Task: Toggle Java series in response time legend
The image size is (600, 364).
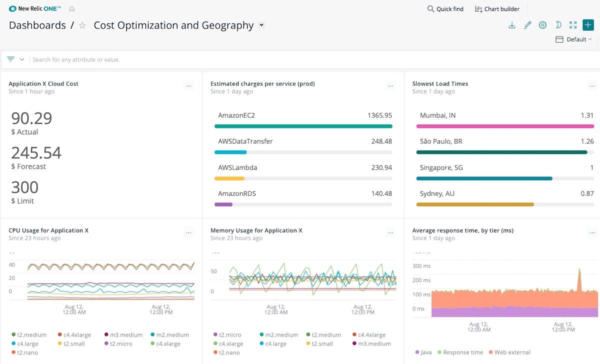Action: (x=423, y=352)
